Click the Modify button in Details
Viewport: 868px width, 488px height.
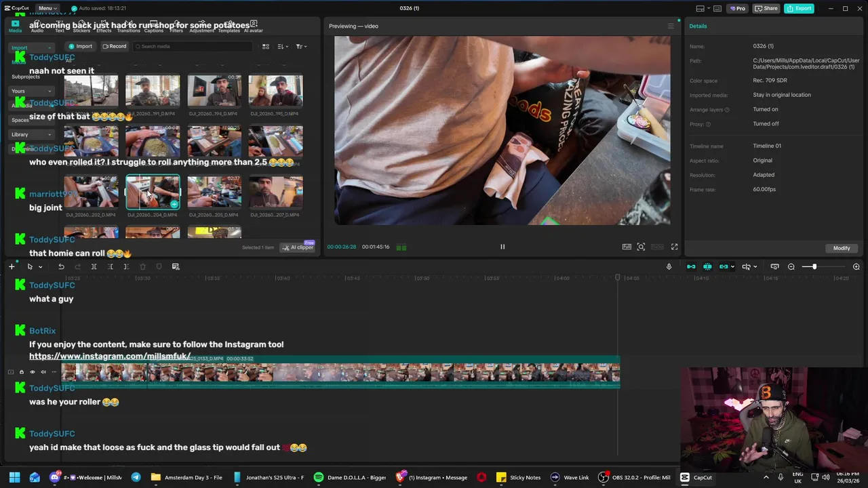coord(842,248)
